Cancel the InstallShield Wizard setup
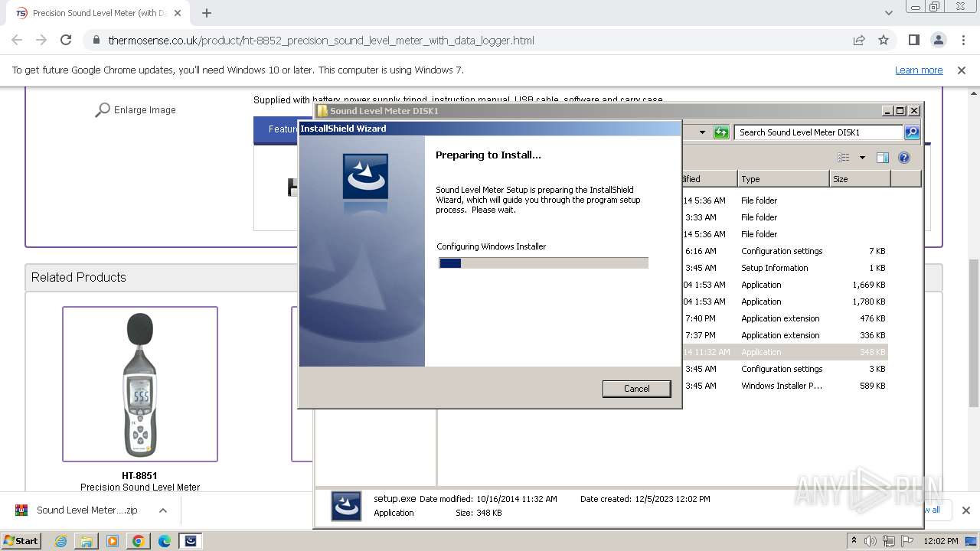The width and height of the screenshot is (980, 551). [636, 389]
